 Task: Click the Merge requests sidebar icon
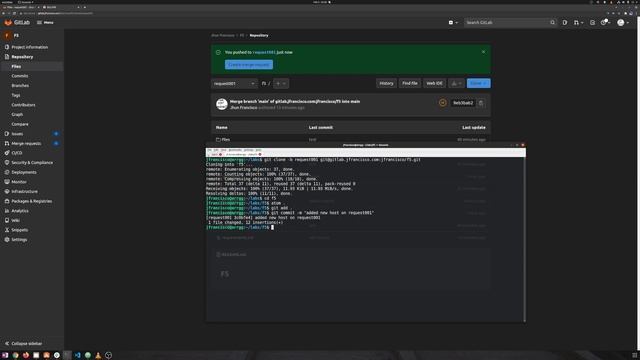(x=7, y=144)
